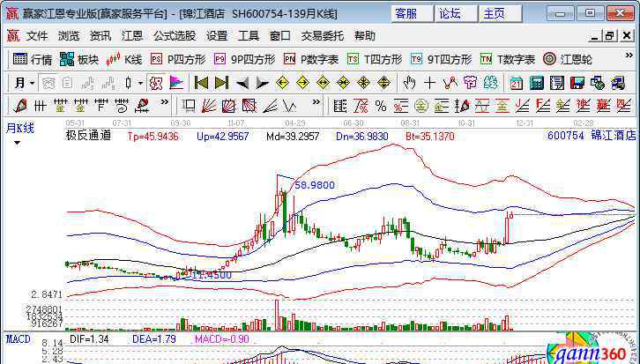640x364 pixels.
Task: Click the print icon
Action: (618, 83)
